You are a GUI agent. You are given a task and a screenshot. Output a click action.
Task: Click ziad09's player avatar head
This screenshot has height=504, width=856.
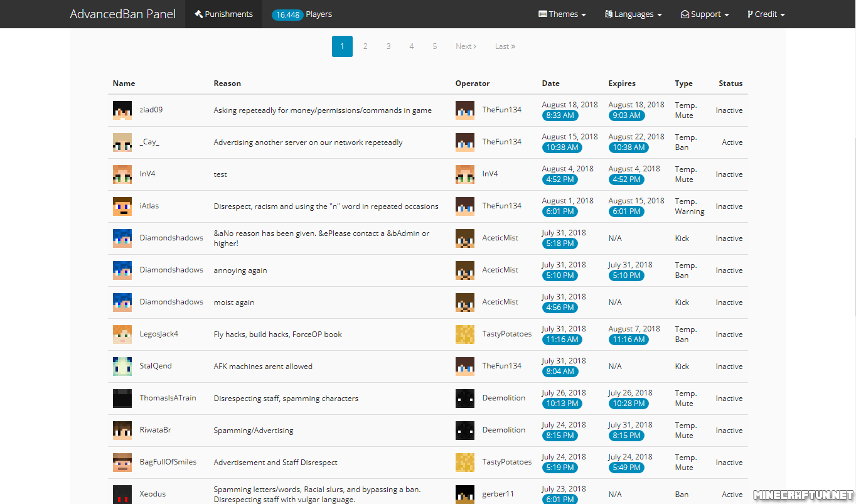pyautogui.click(x=122, y=110)
